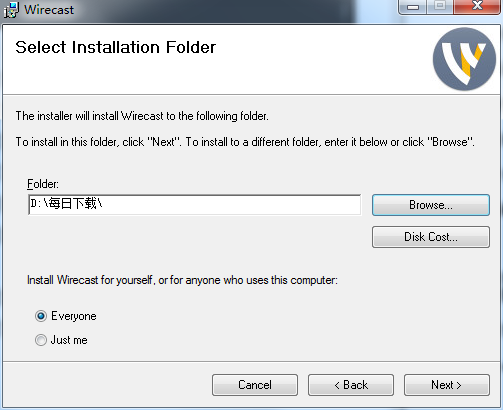
Task: Open the Browse folder dialog
Action: coord(431,205)
